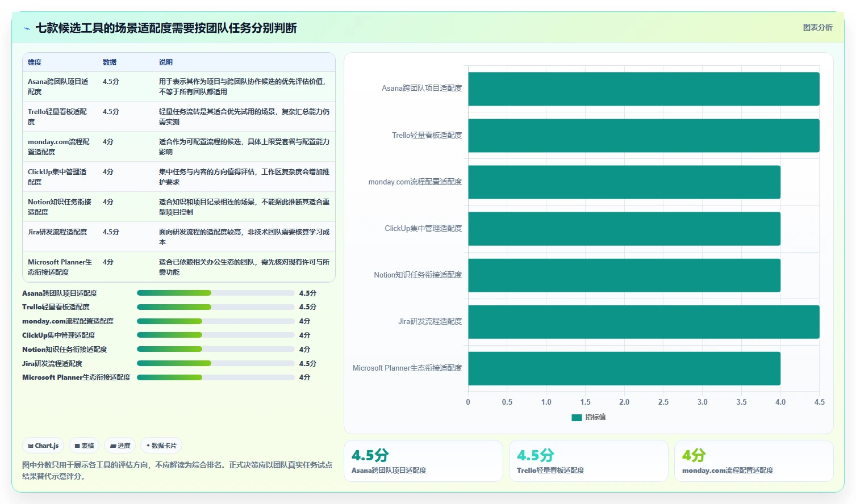Click the title icon beside the heading

pyautogui.click(x=27, y=28)
